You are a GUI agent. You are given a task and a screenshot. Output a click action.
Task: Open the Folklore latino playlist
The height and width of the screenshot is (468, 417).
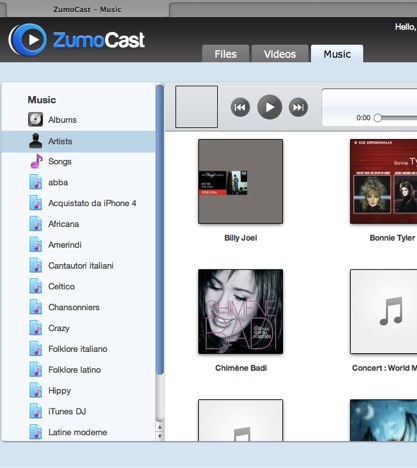click(78, 370)
